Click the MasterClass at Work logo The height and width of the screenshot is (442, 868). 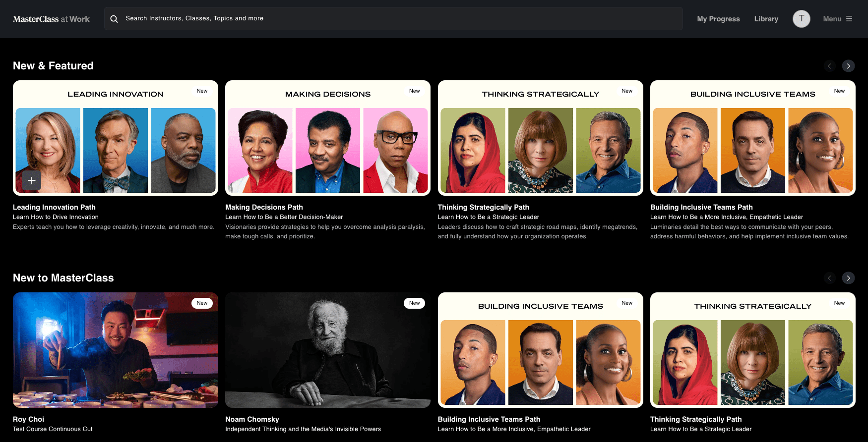pyautogui.click(x=51, y=19)
